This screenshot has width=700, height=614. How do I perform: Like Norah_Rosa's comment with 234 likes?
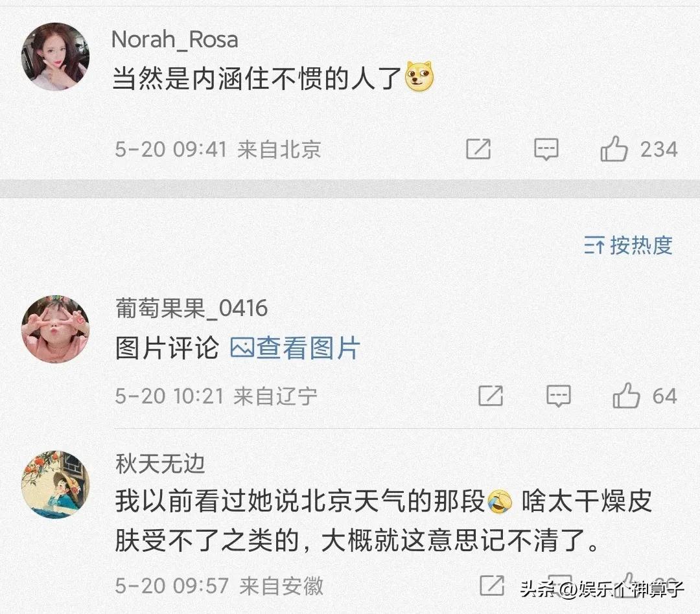639,148
